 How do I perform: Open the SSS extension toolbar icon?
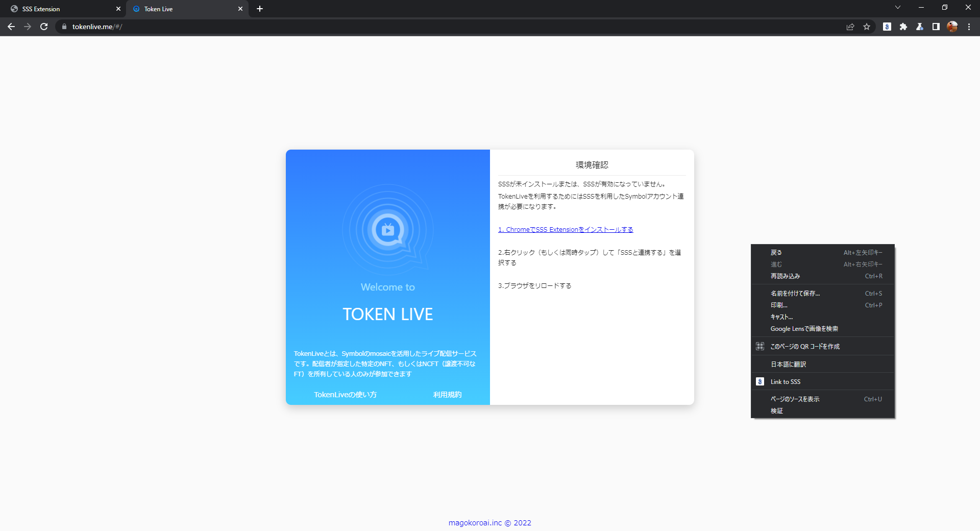(x=887, y=27)
